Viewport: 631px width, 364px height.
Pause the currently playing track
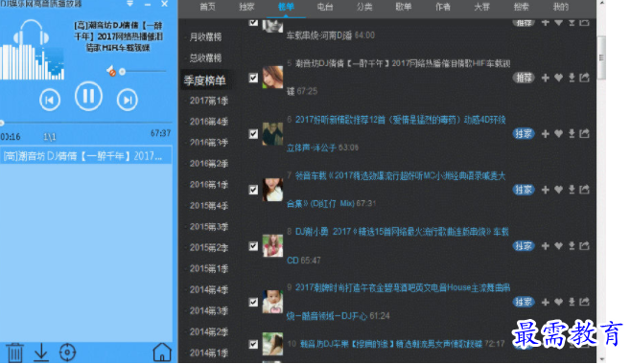click(x=88, y=97)
